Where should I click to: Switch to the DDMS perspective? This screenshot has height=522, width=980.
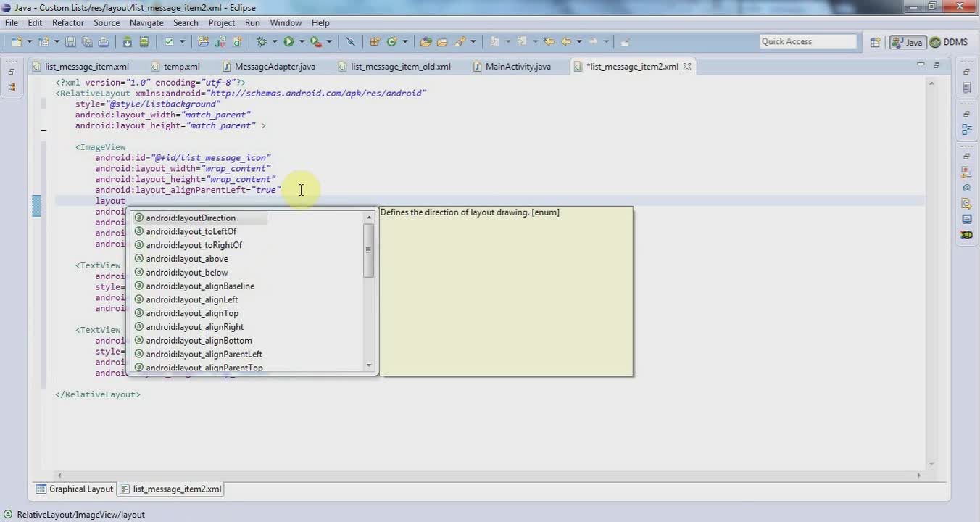(950, 42)
